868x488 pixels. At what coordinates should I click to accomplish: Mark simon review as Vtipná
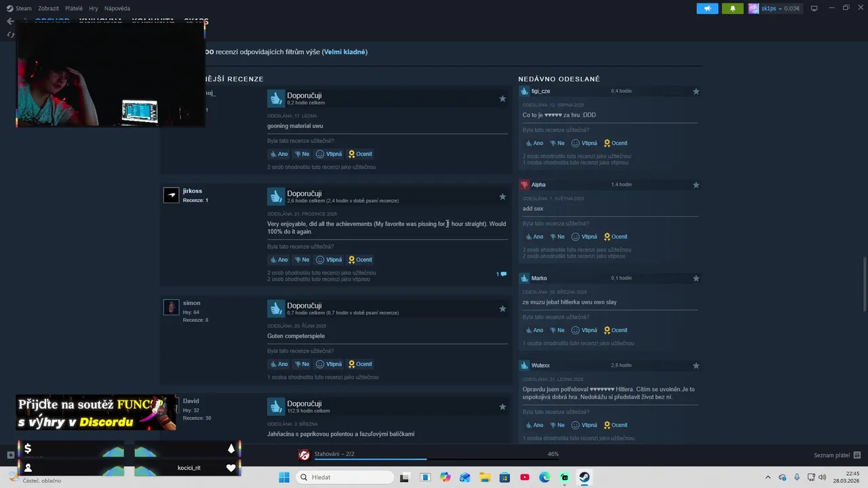pyautogui.click(x=329, y=364)
